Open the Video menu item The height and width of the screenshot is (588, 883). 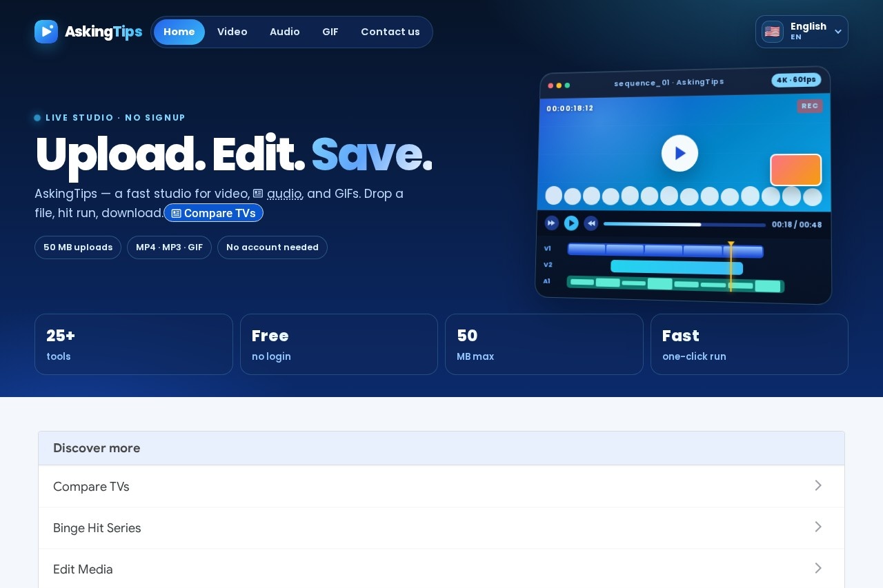[232, 32]
